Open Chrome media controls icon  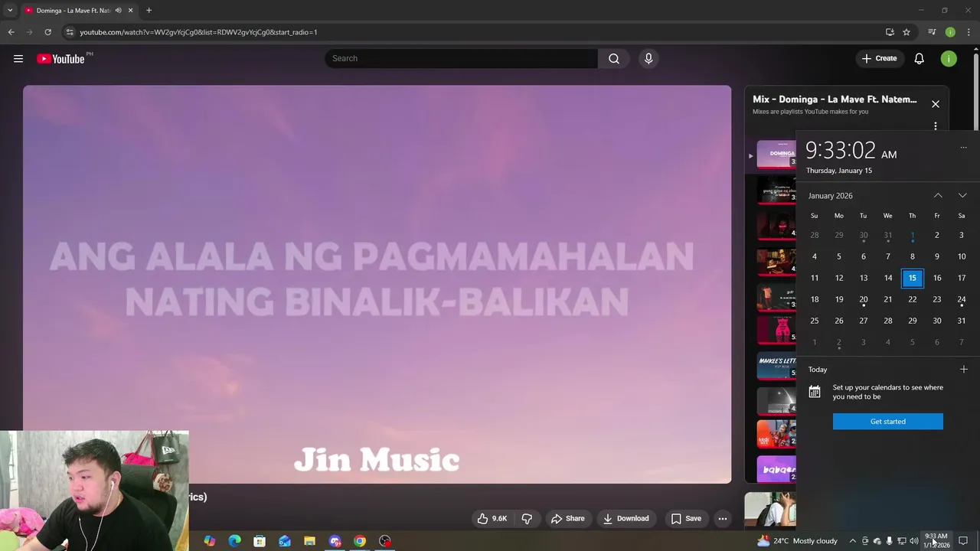coord(932,32)
